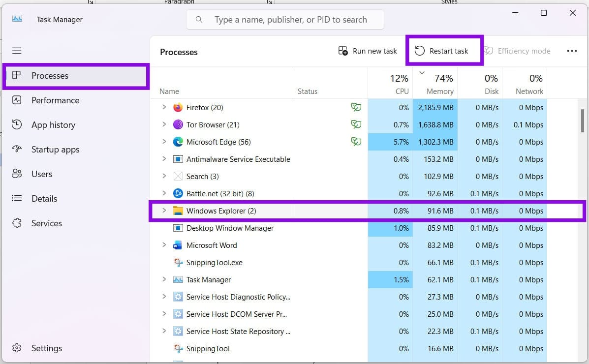The width and height of the screenshot is (589, 364).
Task: Expand the Search (3) process group
Action: point(164,176)
